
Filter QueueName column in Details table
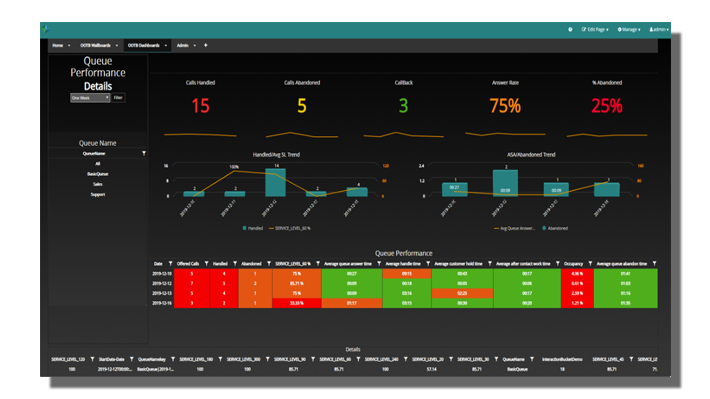(x=532, y=359)
